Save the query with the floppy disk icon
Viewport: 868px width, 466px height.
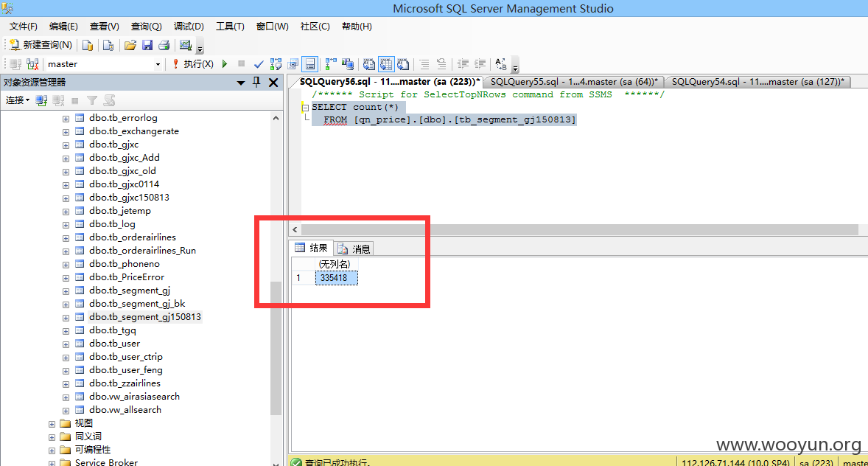point(147,46)
